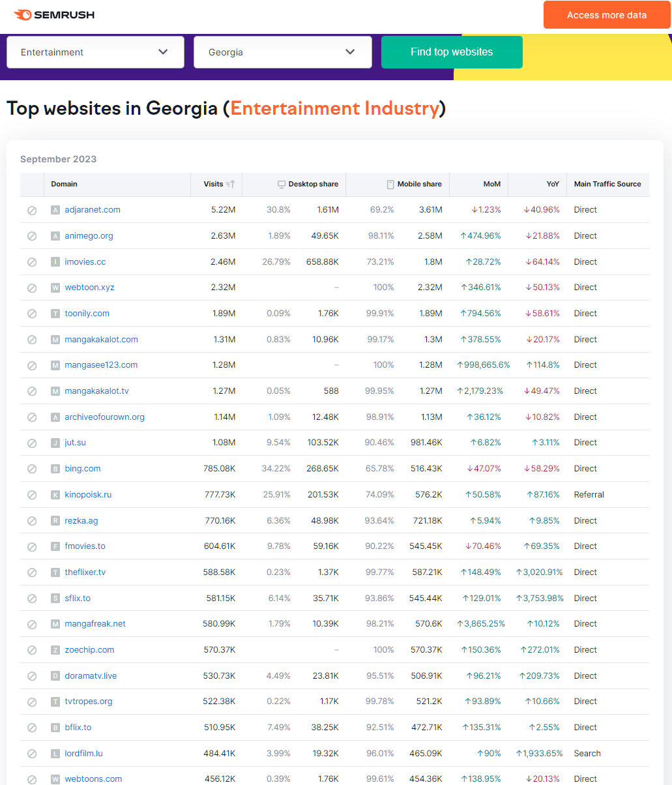Screen dimensions: 672x785
Task: Click the Main Traffic Source header
Action: [607, 184]
